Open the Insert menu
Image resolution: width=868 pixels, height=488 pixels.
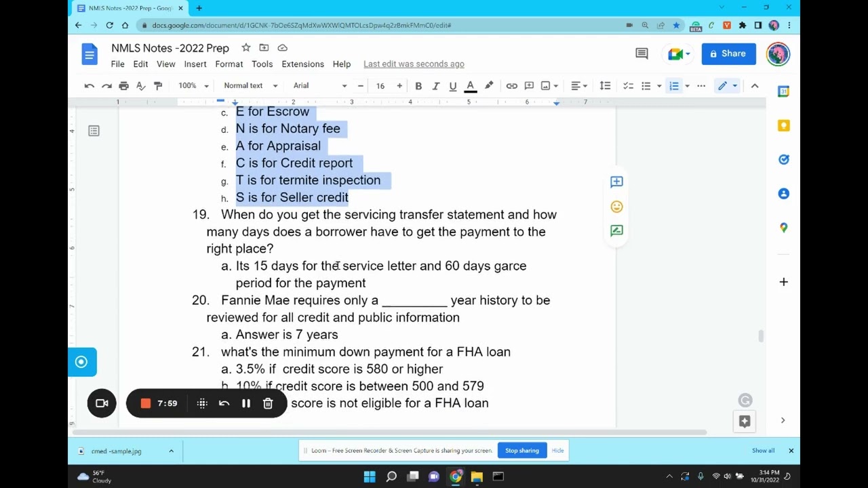coord(195,64)
